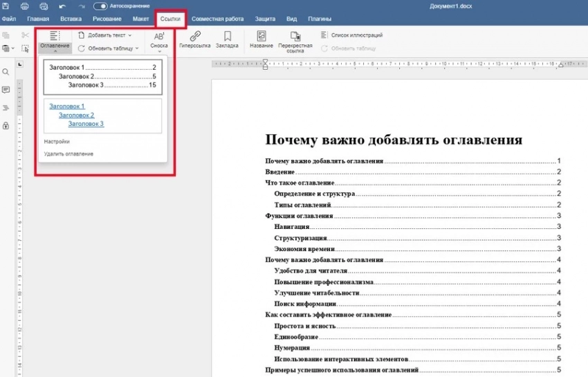Screen dimensions: 588x377
Task: Click Удалить оглавление
Action: point(68,154)
